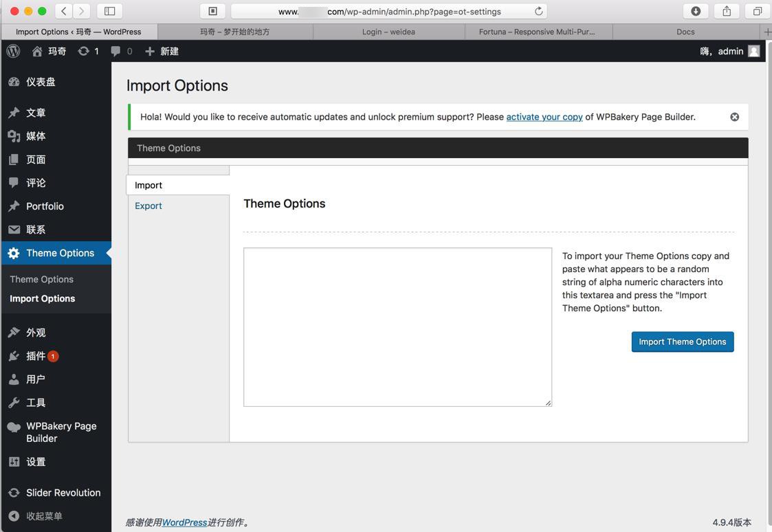Switch to the 玛奇 – 梦开始的地方 tab

[235, 32]
